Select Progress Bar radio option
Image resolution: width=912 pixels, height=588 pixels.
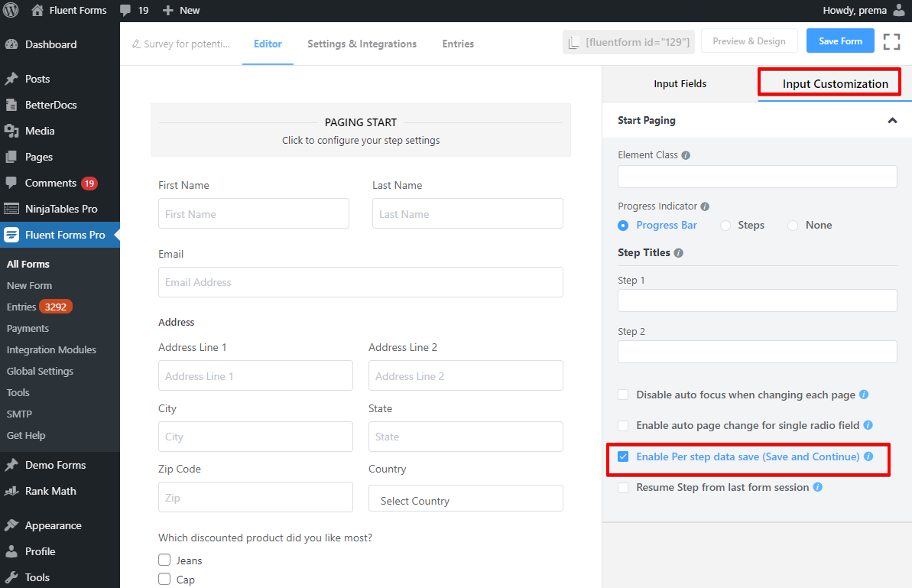pos(623,225)
